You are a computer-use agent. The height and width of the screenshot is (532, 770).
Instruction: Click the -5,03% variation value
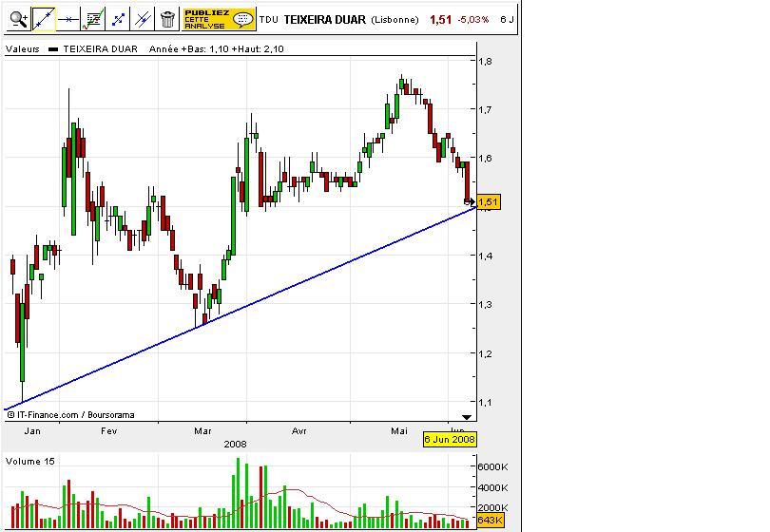coord(472,20)
